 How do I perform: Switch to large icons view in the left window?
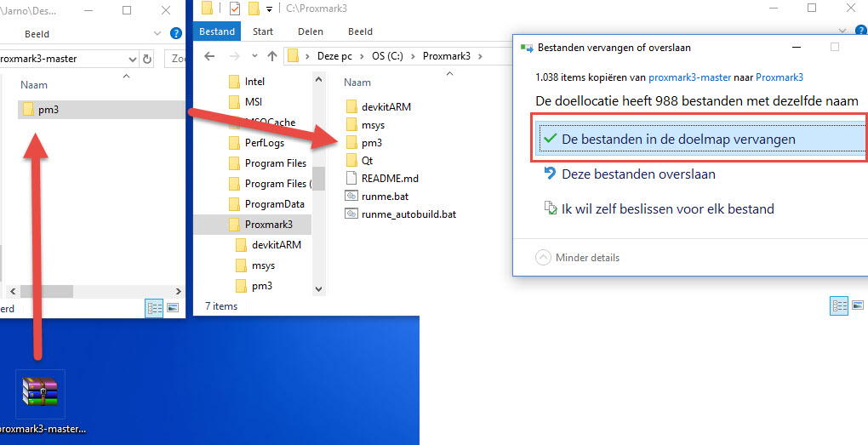point(174,308)
